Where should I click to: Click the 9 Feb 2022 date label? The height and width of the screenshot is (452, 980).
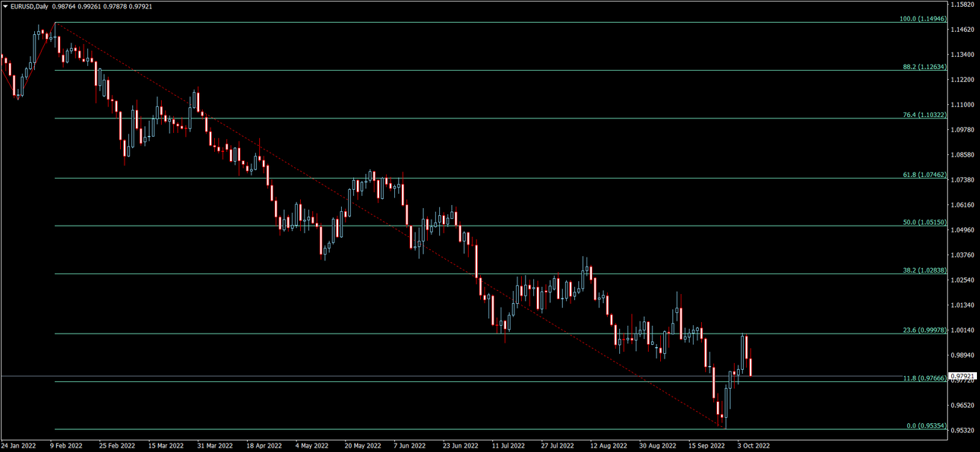pos(67,446)
